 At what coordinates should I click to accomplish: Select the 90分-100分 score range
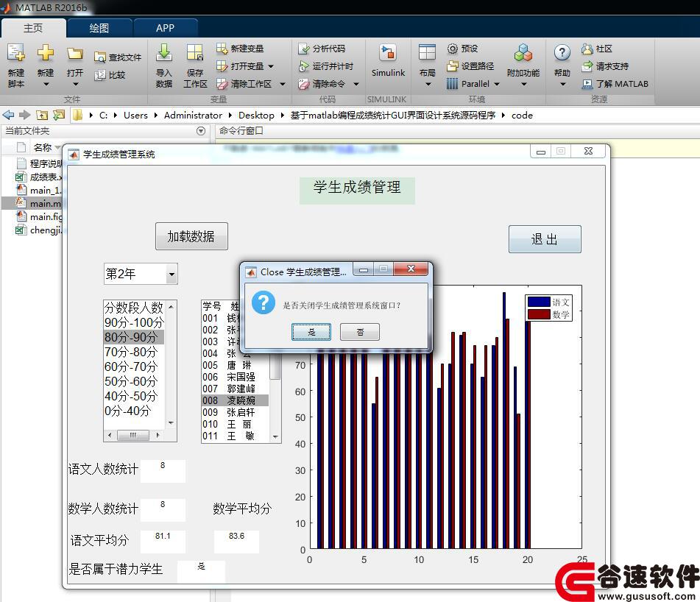pyautogui.click(x=134, y=322)
